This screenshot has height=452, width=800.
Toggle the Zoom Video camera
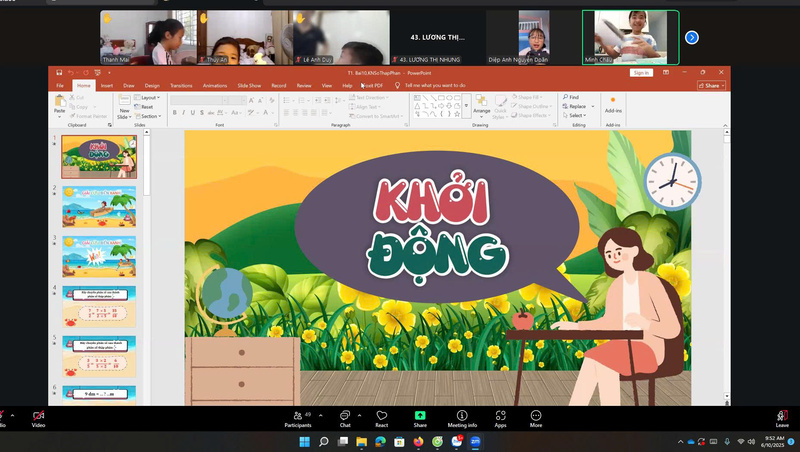38,415
